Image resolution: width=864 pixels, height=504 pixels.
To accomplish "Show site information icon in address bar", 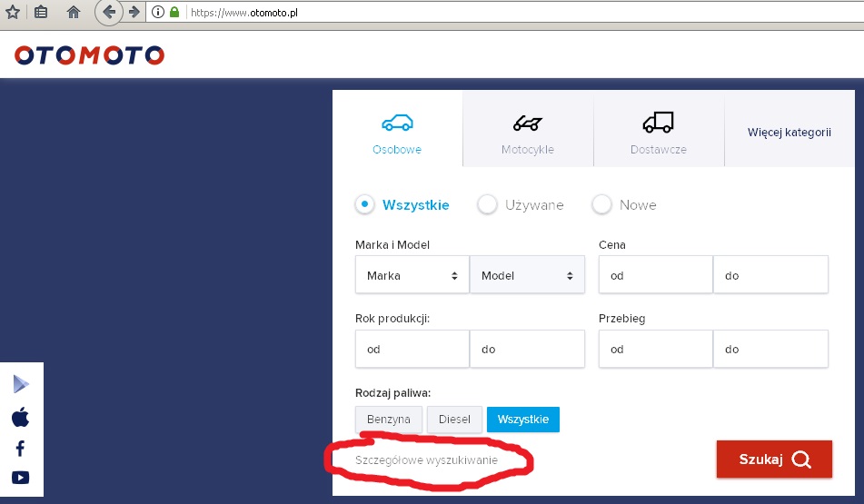I will 157,12.
